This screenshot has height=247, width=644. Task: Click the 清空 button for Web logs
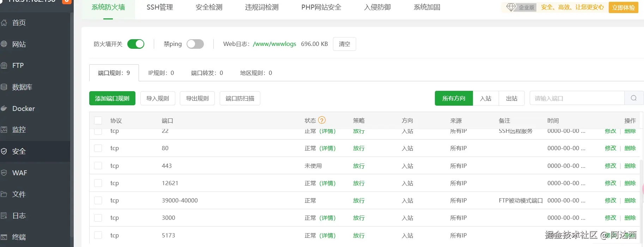(345, 44)
